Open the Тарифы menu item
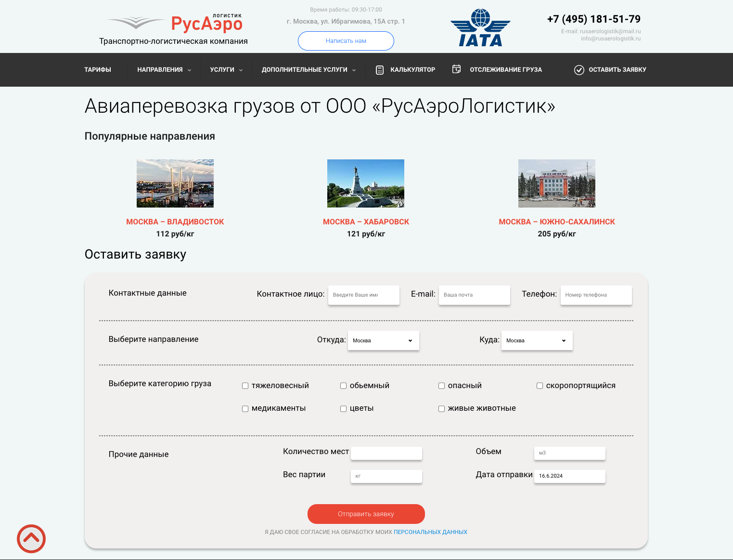Viewport: 733px width, 560px height. (98, 70)
